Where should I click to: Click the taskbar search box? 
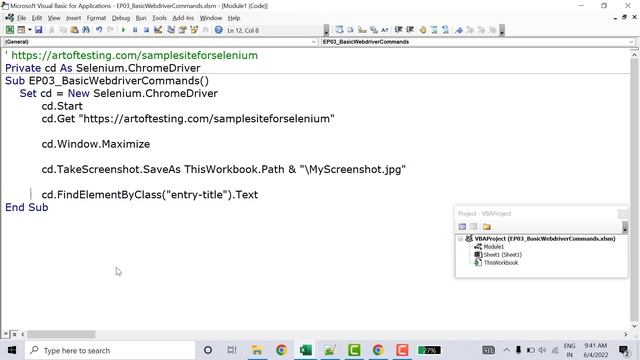[110, 350]
